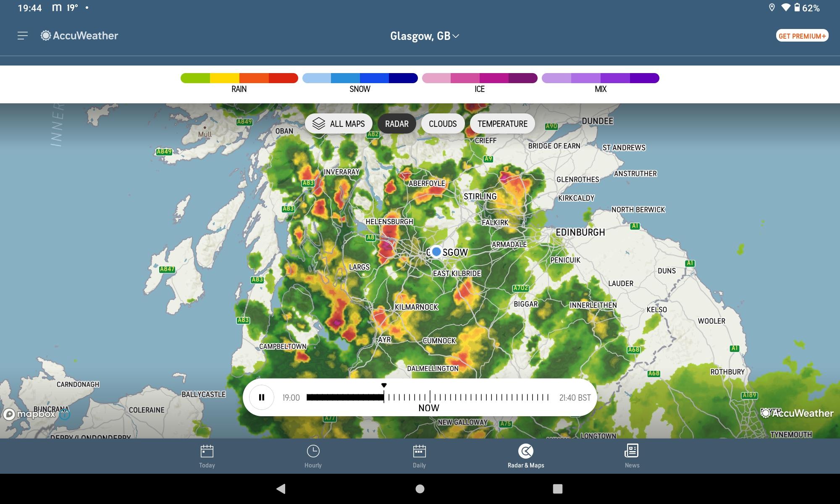The height and width of the screenshot is (504, 840).
Task: Tap the ST ANDREWS map label
Action: [624, 148]
